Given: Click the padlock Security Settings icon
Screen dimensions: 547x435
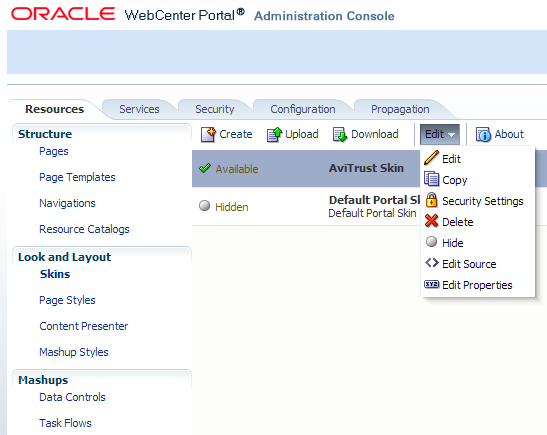Looking at the screenshot, I should coord(432,200).
